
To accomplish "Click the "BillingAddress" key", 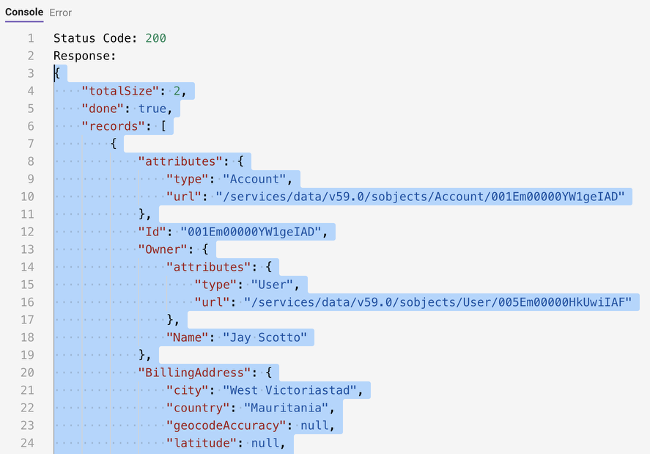I will pyautogui.click(x=194, y=373).
